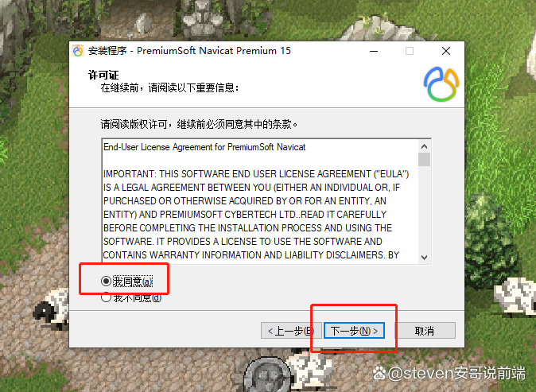536x392 pixels.
Task: Go back with the 上一步(B) button
Action: [x=291, y=331]
